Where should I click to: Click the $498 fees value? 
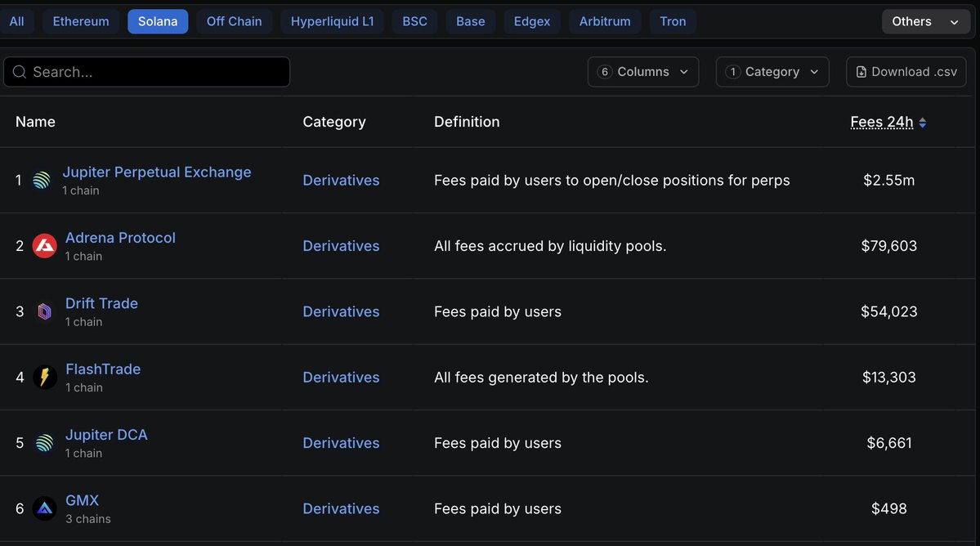[x=888, y=508]
